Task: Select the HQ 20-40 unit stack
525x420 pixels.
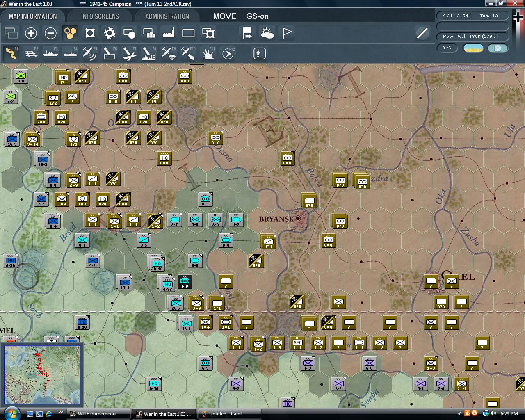Action: click(157, 263)
